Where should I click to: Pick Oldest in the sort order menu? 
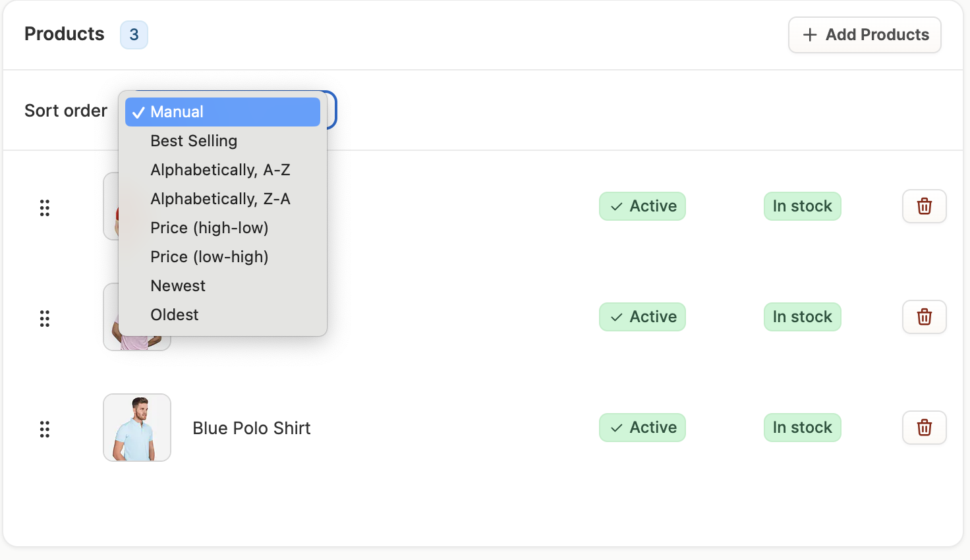tap(175, 315)
